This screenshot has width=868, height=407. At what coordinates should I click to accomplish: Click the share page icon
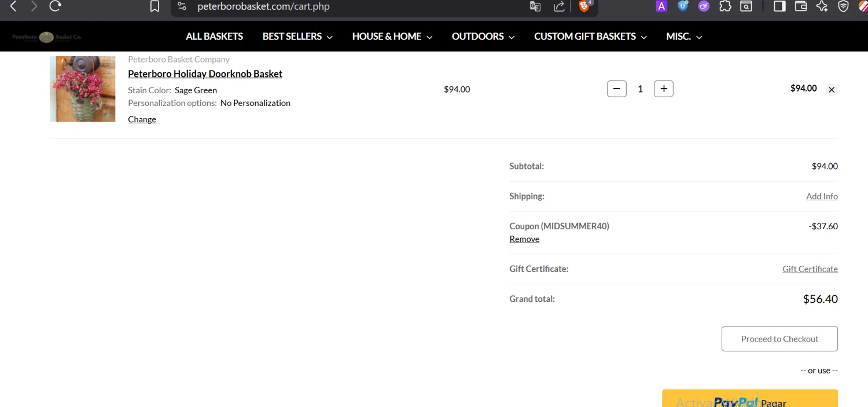coord(559,6)
